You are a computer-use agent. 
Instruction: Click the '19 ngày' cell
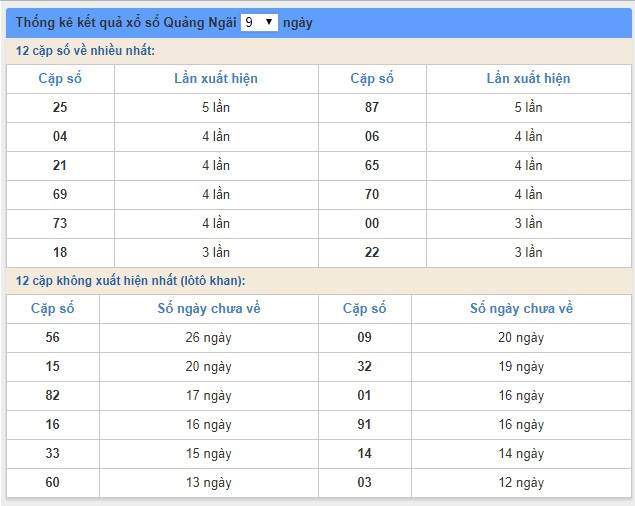521,367
